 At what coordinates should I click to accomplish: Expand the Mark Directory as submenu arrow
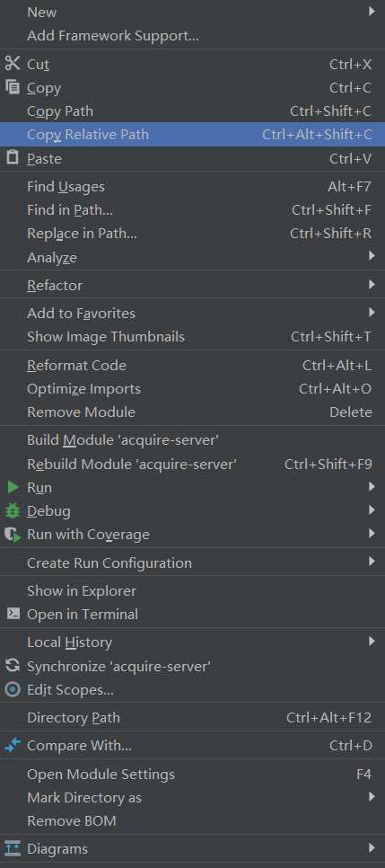[x=372, y=797]
